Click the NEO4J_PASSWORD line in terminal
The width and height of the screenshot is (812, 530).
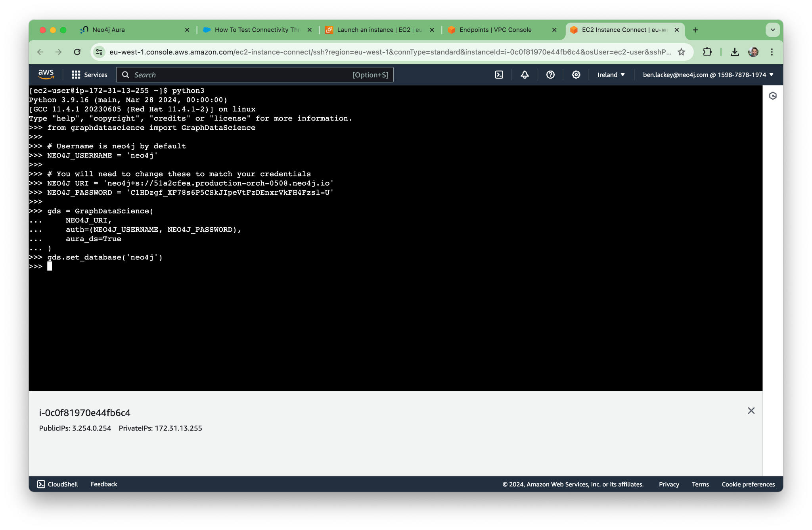pyautogui.click(x=181, y=192)
